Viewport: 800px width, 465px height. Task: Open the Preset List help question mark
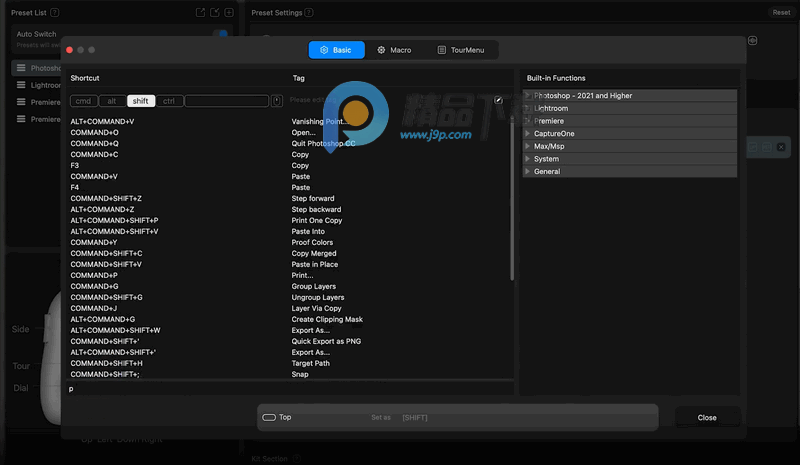55,12
